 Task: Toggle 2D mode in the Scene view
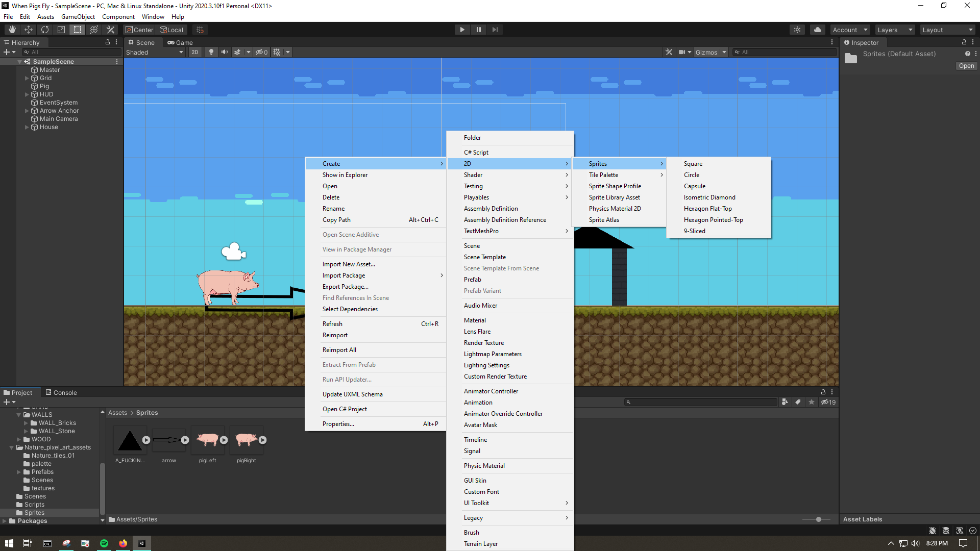(194, 52)
